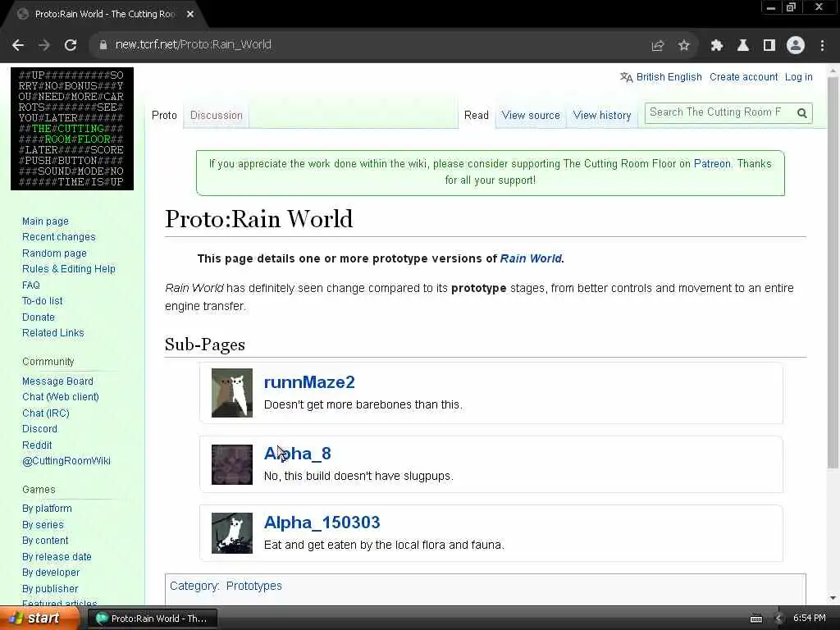Open Related Links in sidebar
840x630 pixels.
[53, 333]
